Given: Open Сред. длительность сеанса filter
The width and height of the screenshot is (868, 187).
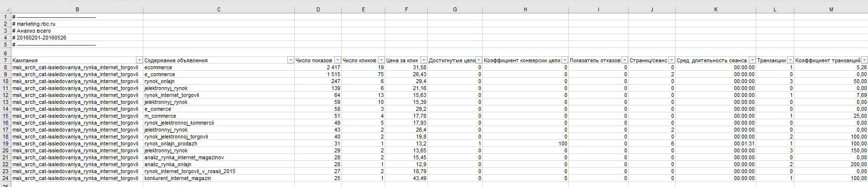Looking at the screenshot, I should 752,60.
